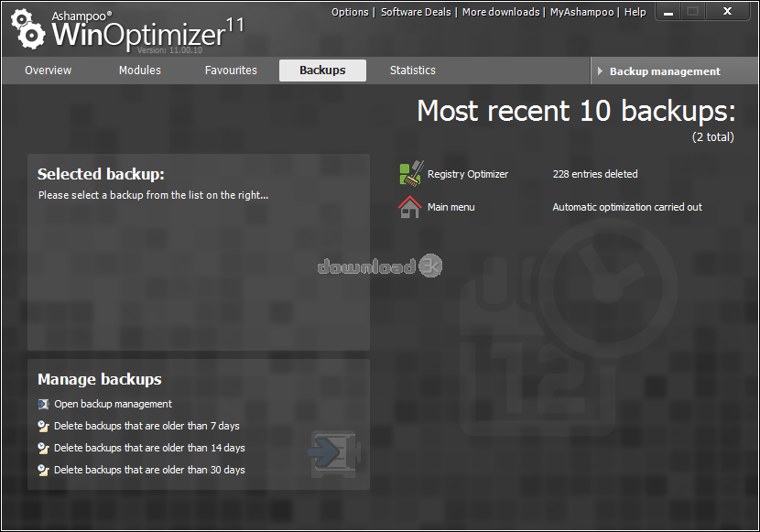Expand the Backup management arrow

pyautogui.click(x=600, y=71)
